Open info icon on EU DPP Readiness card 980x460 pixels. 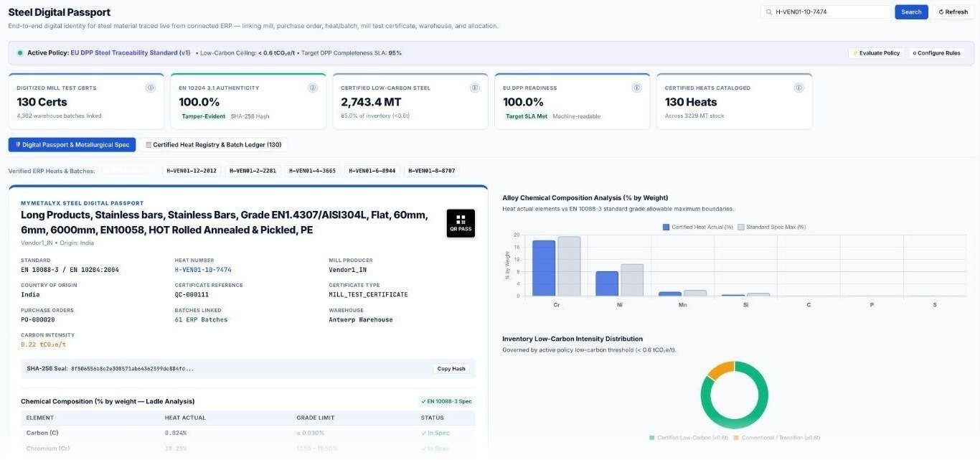pyautogui.click(x=637, y=88)
